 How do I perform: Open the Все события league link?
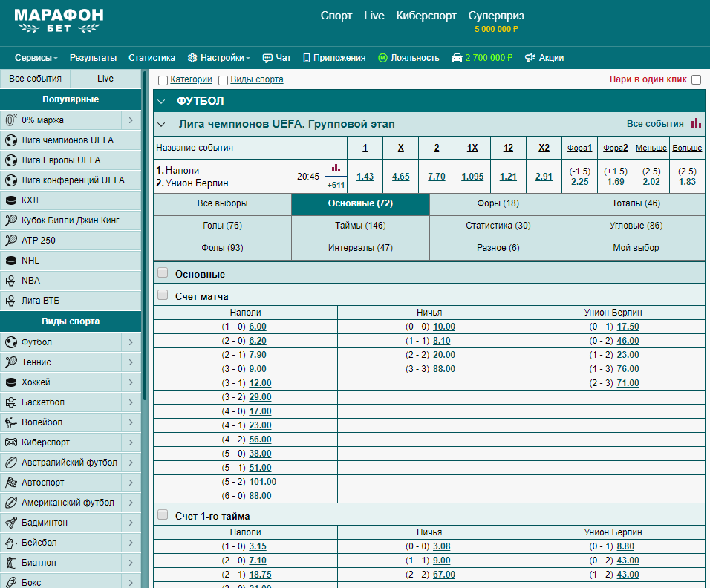pos(655,123)
